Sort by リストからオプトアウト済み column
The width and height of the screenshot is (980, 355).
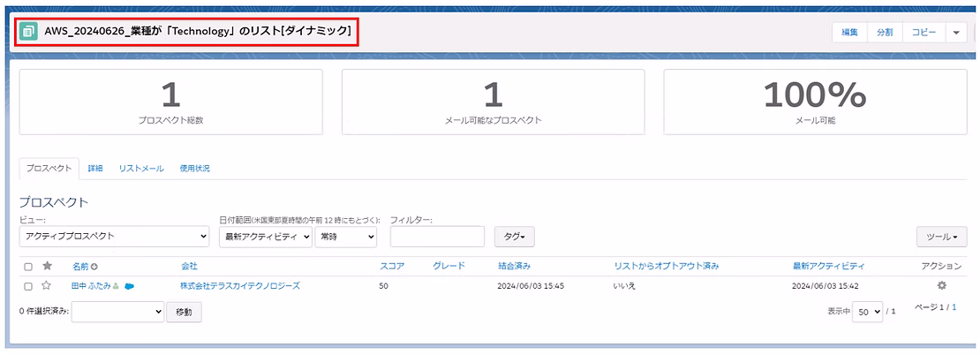pyautogui.click(x=667, y=267)
